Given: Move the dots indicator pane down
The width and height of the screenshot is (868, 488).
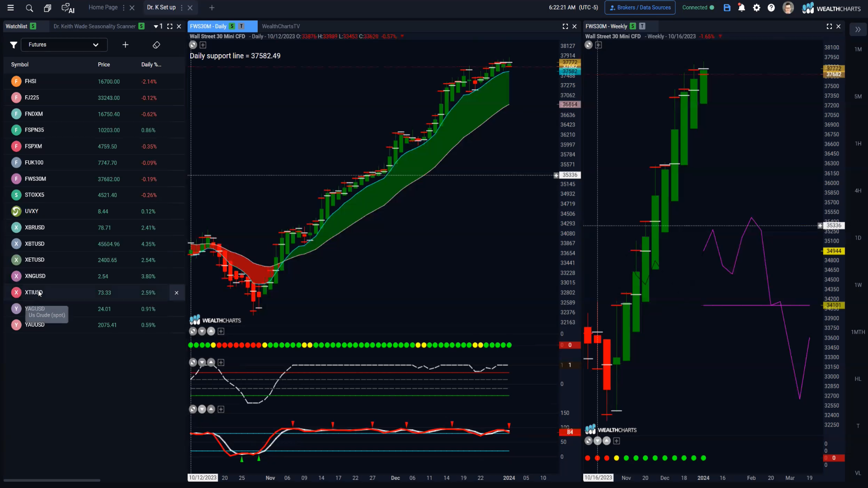Looking at the screenshot, I should pos(202,331).
